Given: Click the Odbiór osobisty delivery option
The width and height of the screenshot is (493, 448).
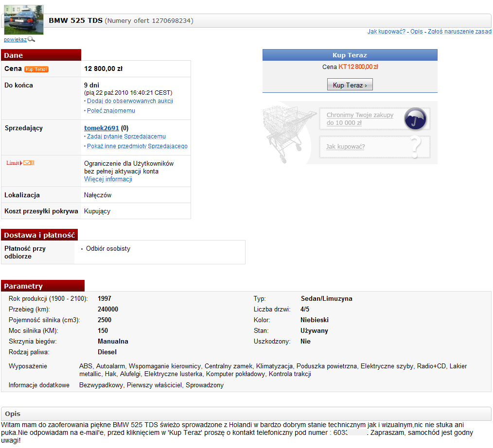Looking at the screenshot, I should [x=108, y=248].
